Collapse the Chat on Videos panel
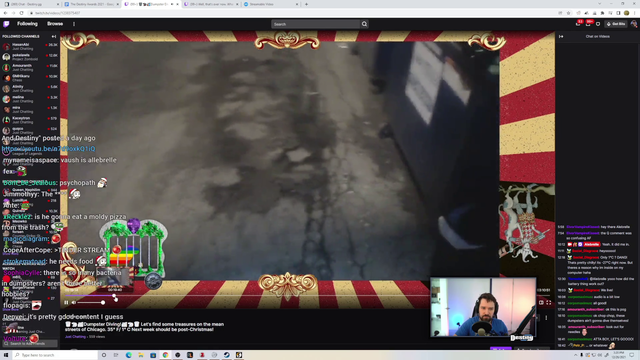The height and width of the screenshot is (360, 640). tap(561, 36)
